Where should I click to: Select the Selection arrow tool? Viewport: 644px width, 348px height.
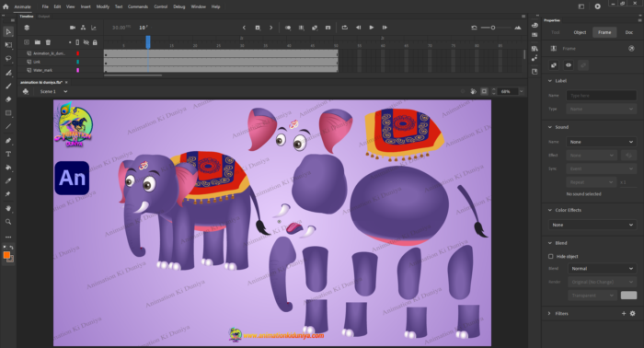click(8, 31)
